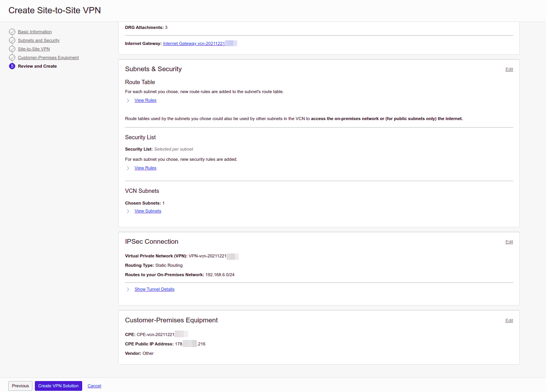Click the Subnets and Security step checkmark icon
This screenshot has height=392, width=546.
pyautogui.click(x=12, y=40)
